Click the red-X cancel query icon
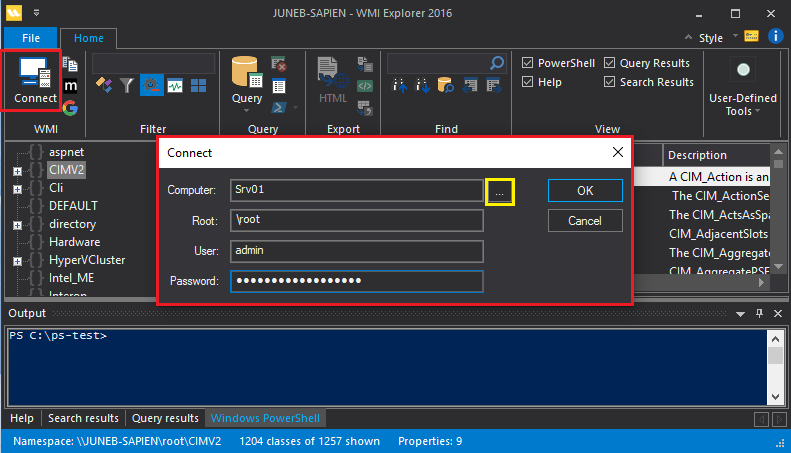 click(x=278, y=64)
